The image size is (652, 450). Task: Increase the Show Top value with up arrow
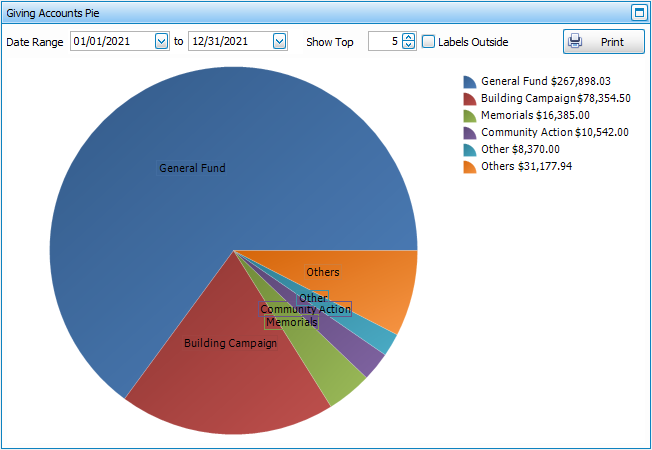tap(408, 37)
